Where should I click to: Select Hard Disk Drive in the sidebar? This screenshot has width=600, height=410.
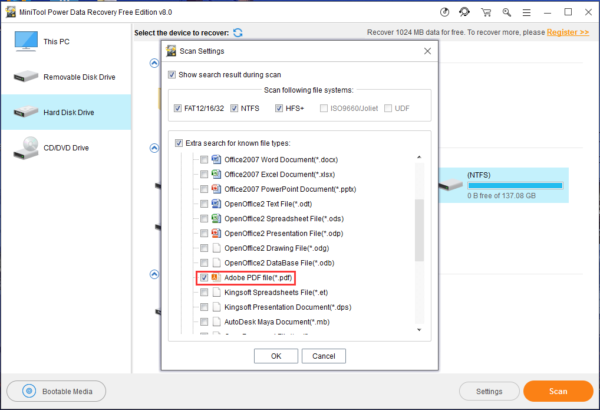coord(66,112)
